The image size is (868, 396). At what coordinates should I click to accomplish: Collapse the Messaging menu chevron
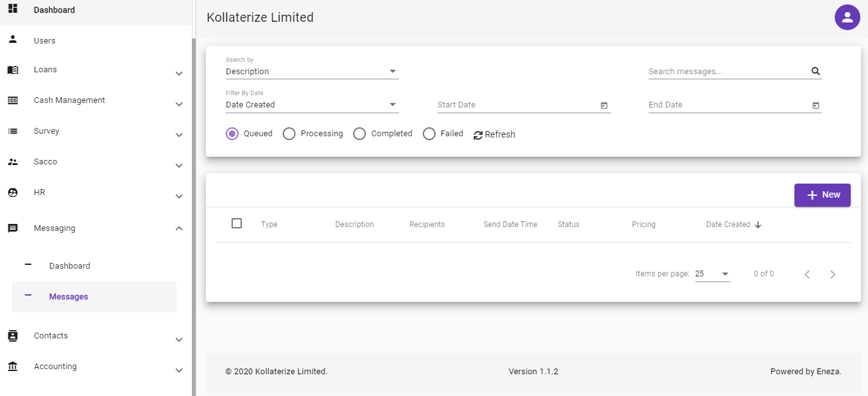(x=179, y=228)
